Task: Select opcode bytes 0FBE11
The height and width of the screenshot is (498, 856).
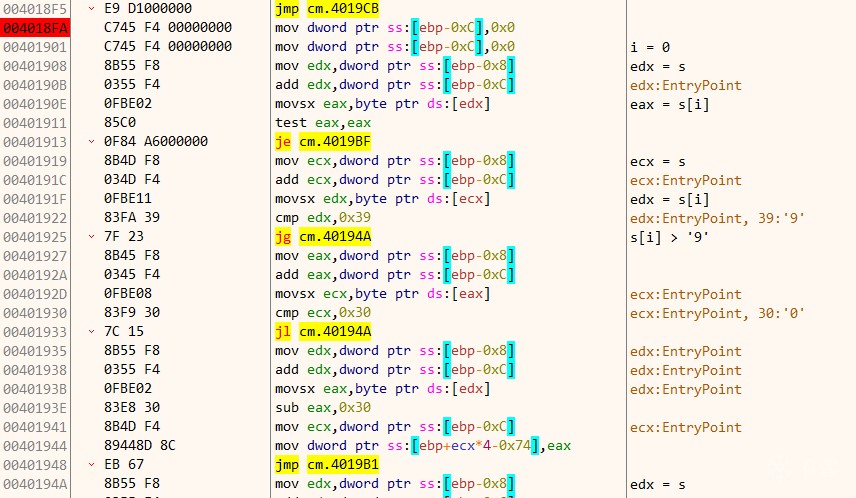Action: point(128,198)
